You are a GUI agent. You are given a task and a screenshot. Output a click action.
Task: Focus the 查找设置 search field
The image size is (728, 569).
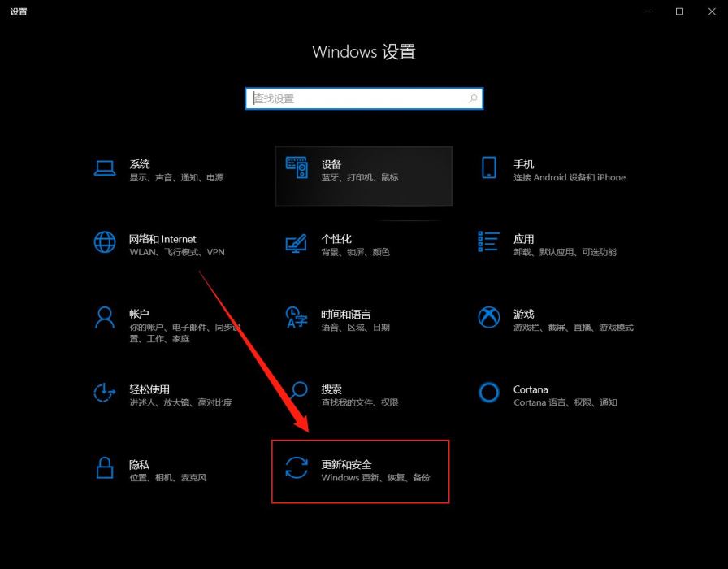[364, 98]
